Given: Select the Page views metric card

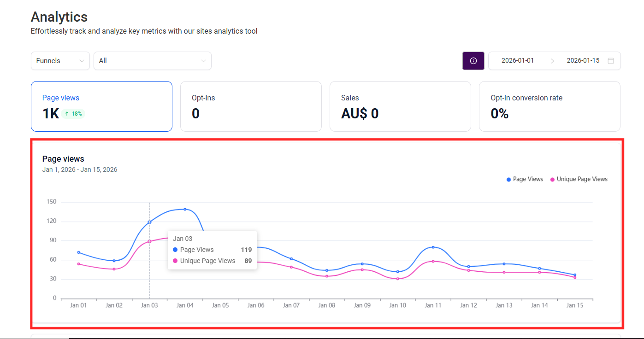Looking at the screenshot, I should (101, 106).
